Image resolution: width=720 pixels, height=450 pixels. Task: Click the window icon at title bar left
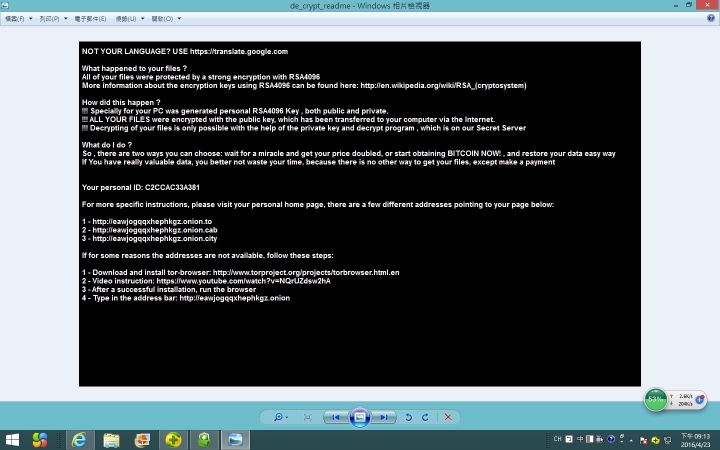tap(5, 6)
